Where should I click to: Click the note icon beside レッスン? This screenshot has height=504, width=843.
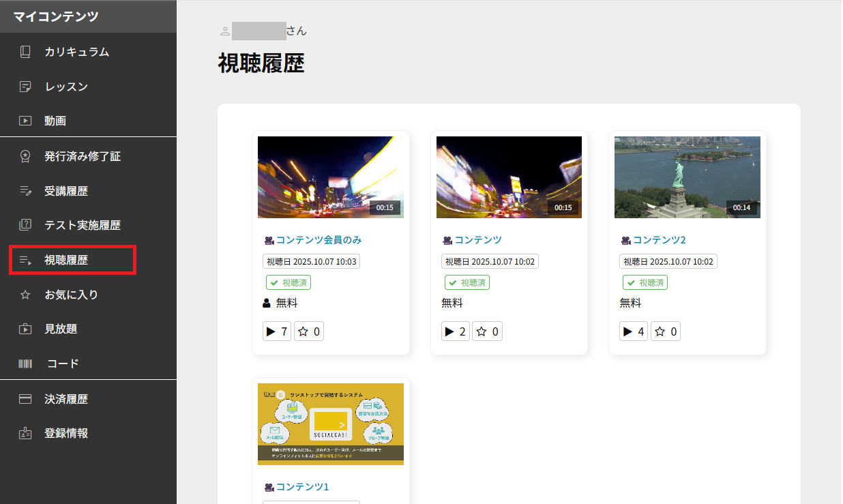pos(25,87)
